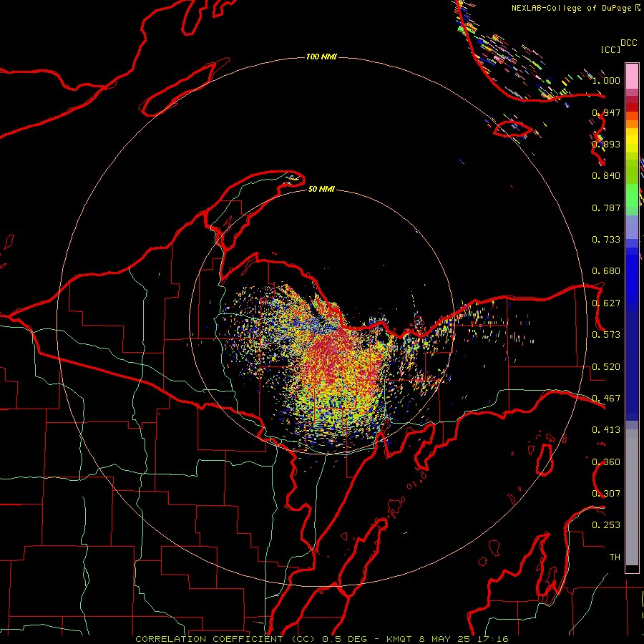644x644 pixels.
Task: Click the 0.413 scale value
Action: point(606,430)
